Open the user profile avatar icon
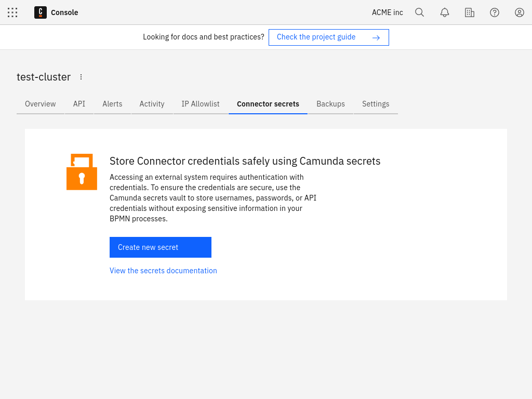Screen dimensions: 532x399 (x=520, y=12)
